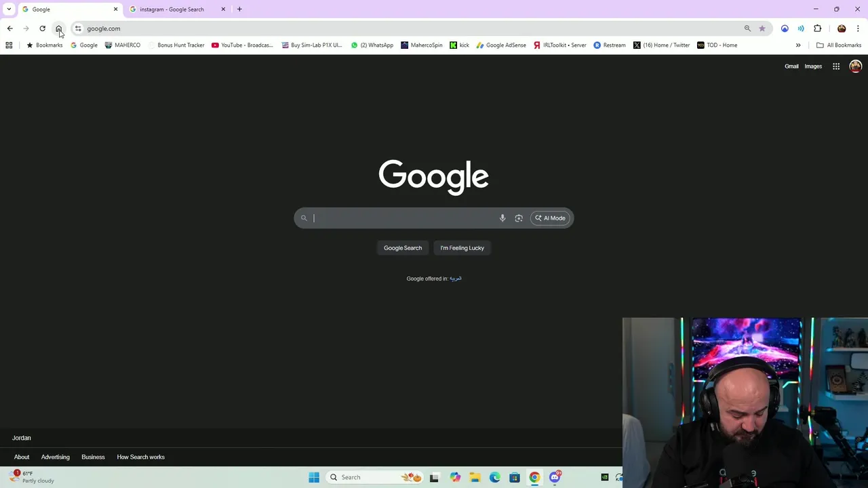
Task: Click the AI Mode button
Action: point(550,218)
